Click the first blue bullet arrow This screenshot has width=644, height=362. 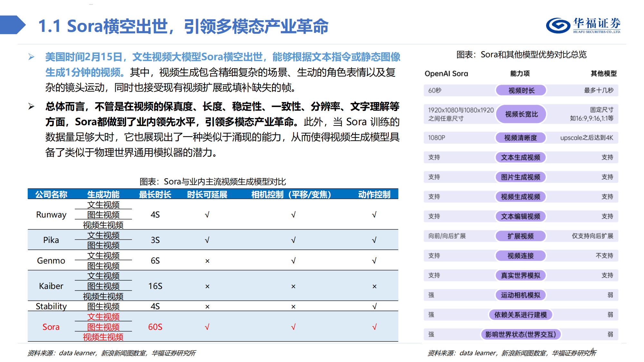coord(31,57)
